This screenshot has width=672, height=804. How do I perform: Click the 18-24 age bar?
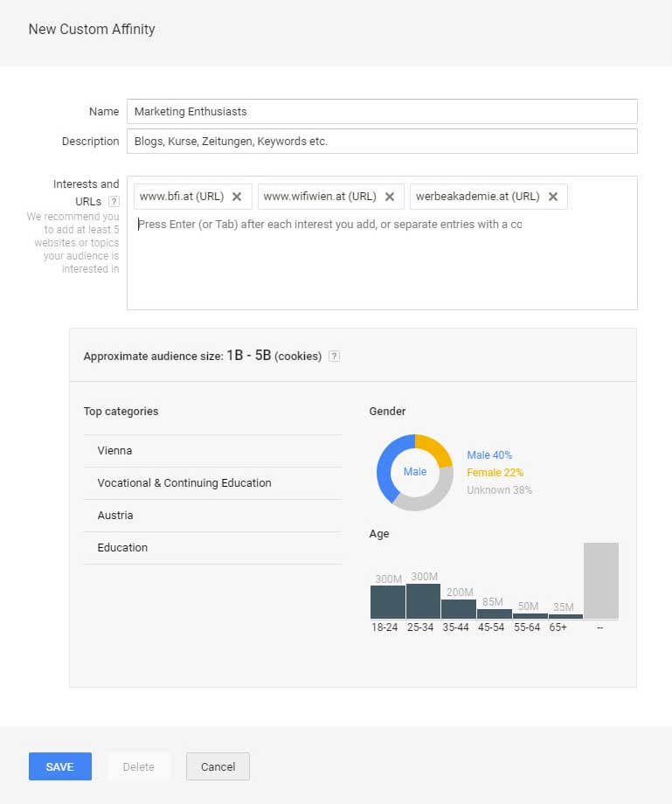(387, 602)
